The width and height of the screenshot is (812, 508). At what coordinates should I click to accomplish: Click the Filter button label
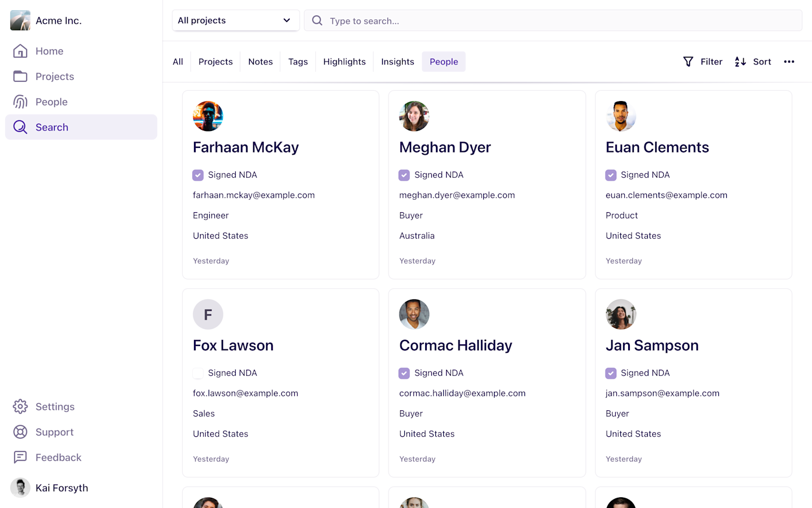point(712,62)
